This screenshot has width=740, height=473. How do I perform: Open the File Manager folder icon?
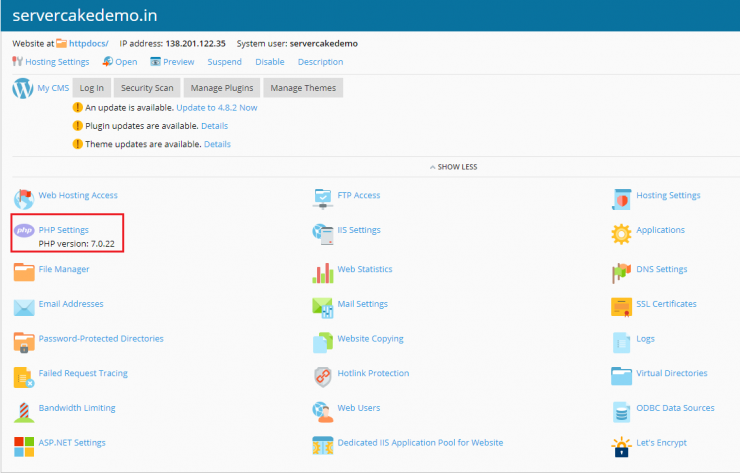pos(24,272)
